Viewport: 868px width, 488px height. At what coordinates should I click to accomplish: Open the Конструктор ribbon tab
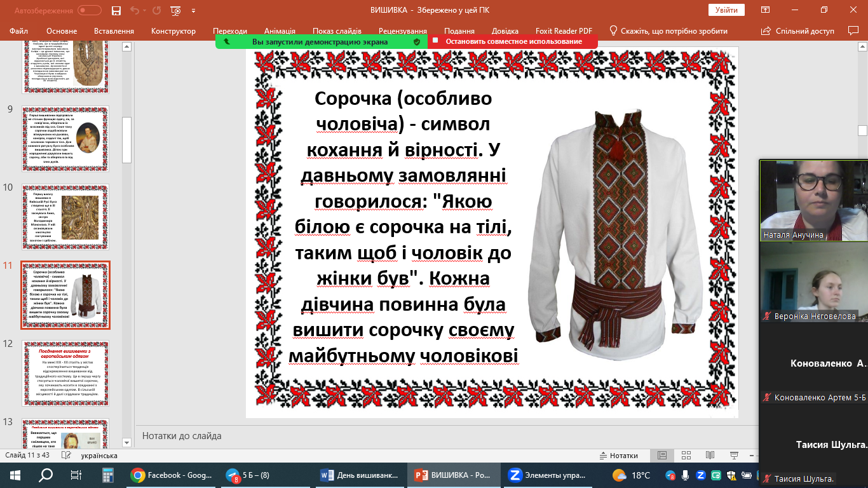[x=173, y=31]
